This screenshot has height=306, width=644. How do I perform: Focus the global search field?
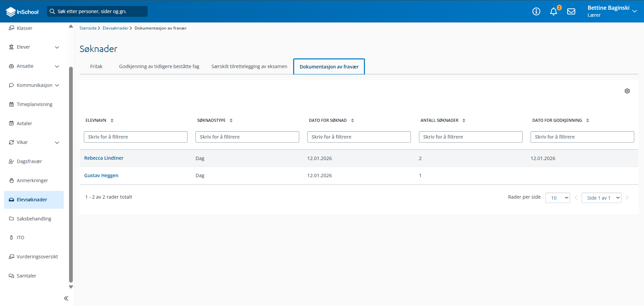click(x=97, y=11)
